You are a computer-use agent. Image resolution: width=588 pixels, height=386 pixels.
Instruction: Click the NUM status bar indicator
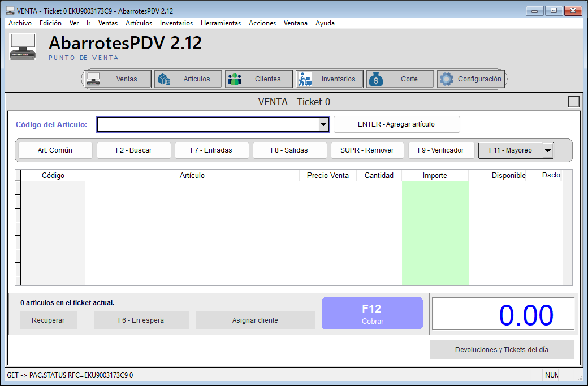pos(552,375)
